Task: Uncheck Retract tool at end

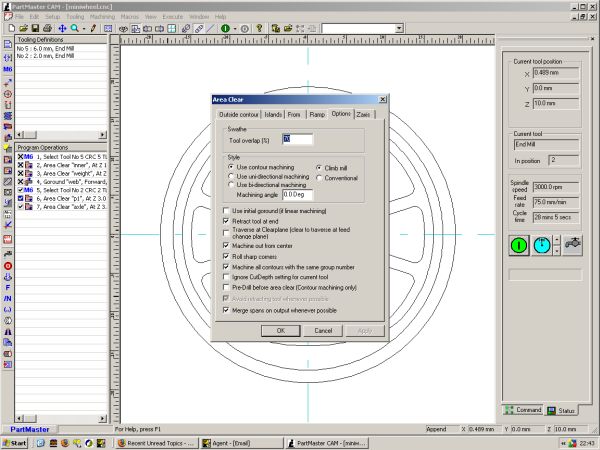Action: [x=226, y=221]
